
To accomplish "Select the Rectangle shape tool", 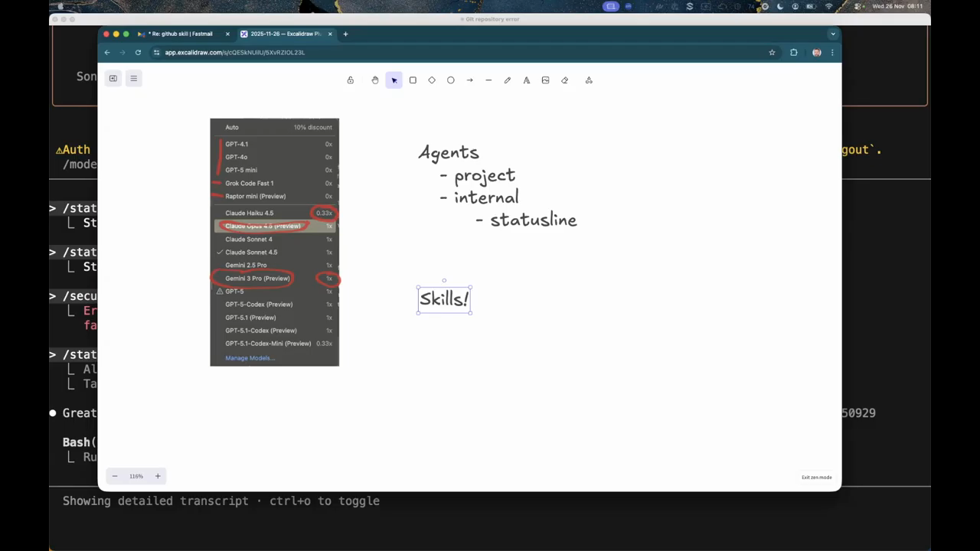I will pos(413,80).
